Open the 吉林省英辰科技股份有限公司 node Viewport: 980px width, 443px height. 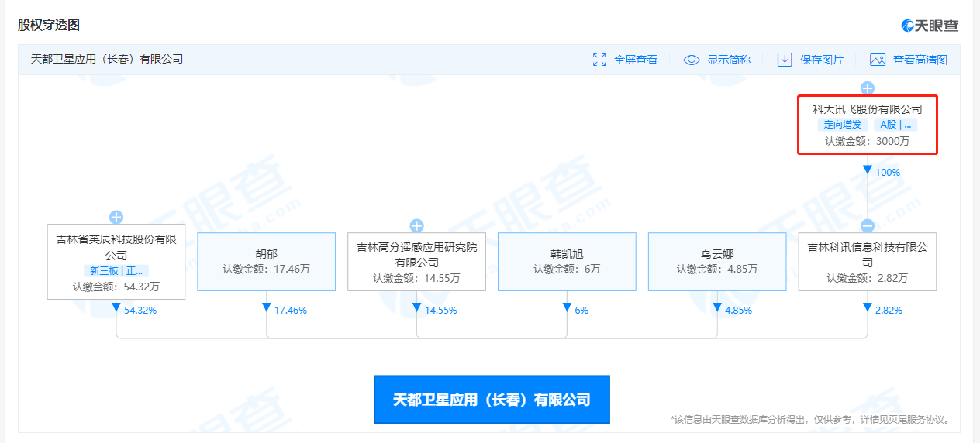(116, 262)
